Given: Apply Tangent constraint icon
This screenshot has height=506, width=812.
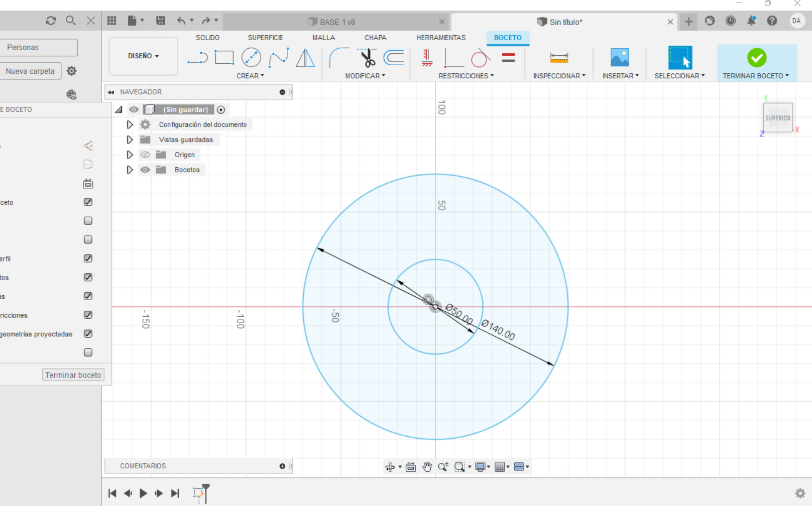Looking at the screenshot, I should pos(480,58).
